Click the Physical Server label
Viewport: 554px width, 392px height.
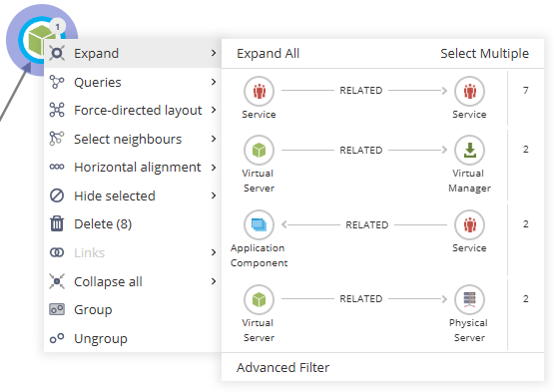click(469, 330)
